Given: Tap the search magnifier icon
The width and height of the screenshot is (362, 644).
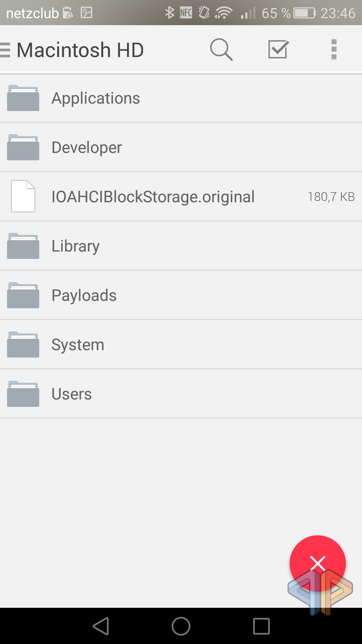Looking at the screenshot, I should [x=221, y=50].
